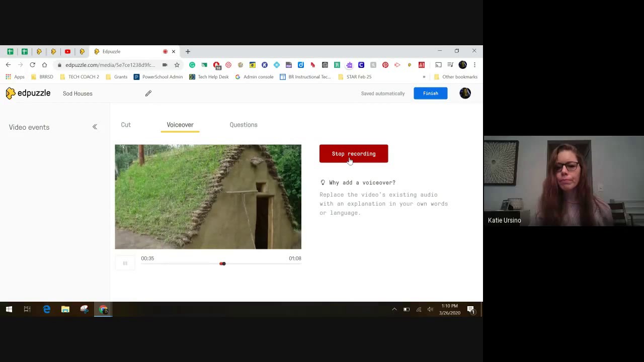Click the camera icon in the address bar
The height and width of the screenshot is (362, 644).
[x=165, y=65]
